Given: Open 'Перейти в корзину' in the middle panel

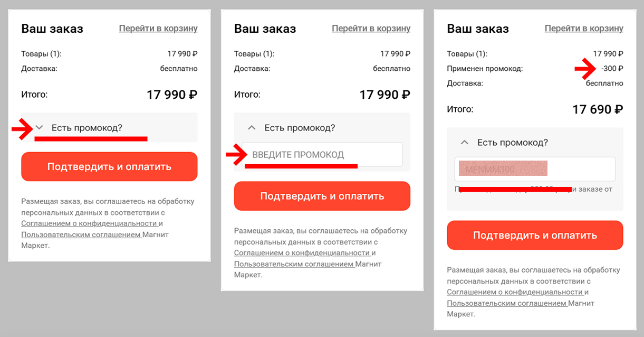Looking at the screenshot, I should point(371,29).
